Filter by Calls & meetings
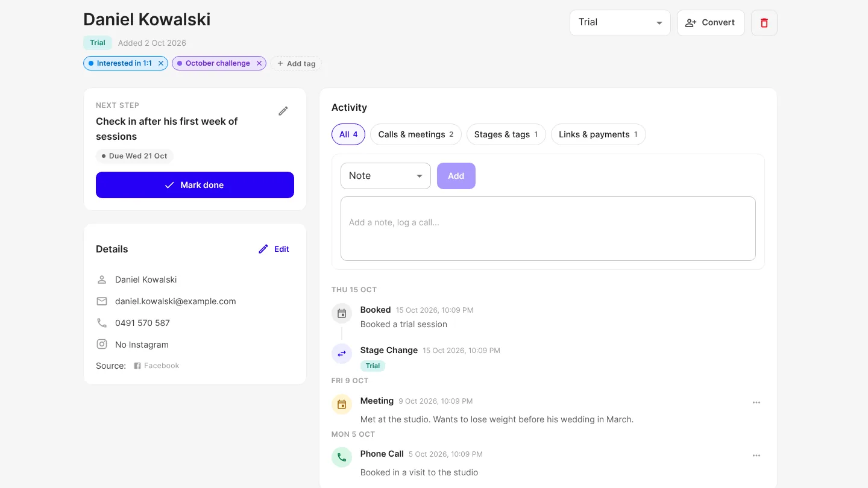The height and width of the screenshot is (488, 868). click(x=416, y=134)
